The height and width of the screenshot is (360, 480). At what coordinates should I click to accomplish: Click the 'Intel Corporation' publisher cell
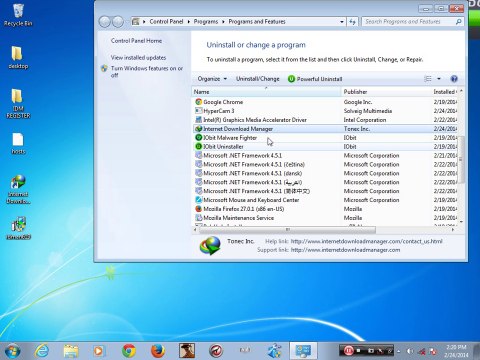point(365,120)
